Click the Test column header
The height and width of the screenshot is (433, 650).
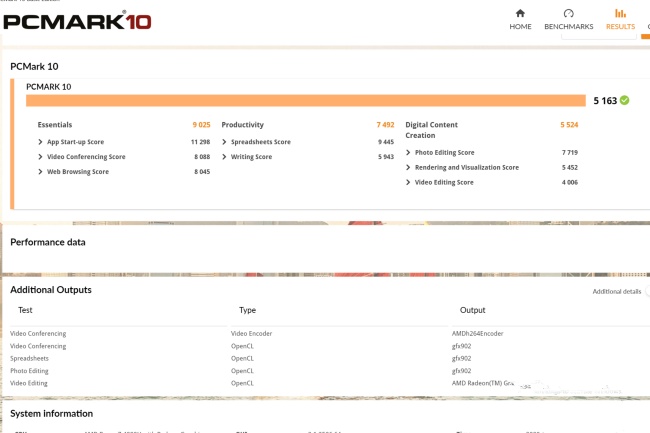(x=25, y=310)
